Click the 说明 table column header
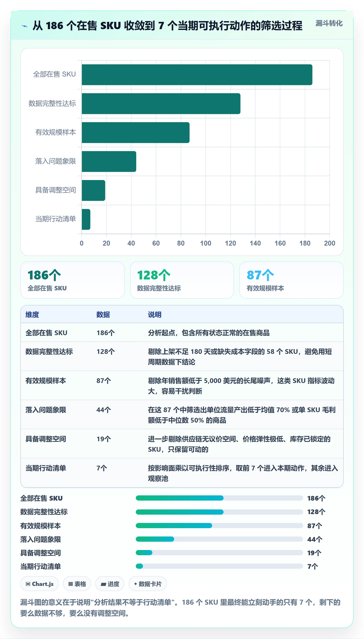This screenshot has width=364, height=639. coord(155,315)
